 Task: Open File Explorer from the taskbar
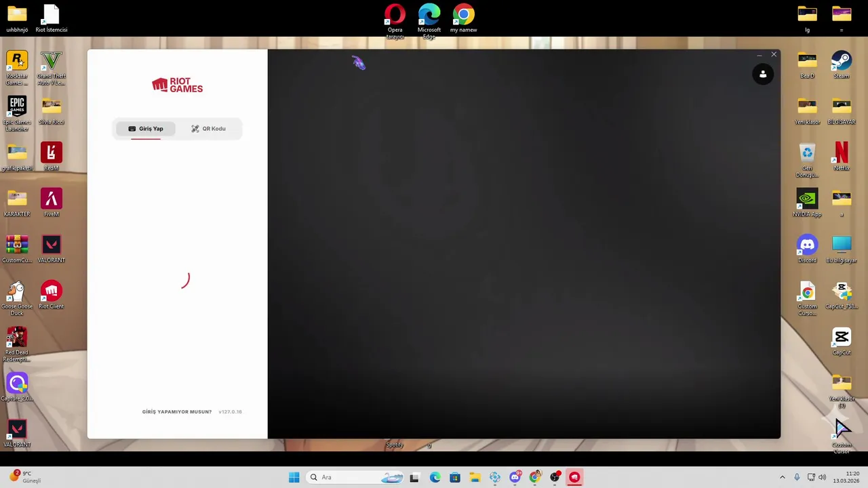coord(475,477)
